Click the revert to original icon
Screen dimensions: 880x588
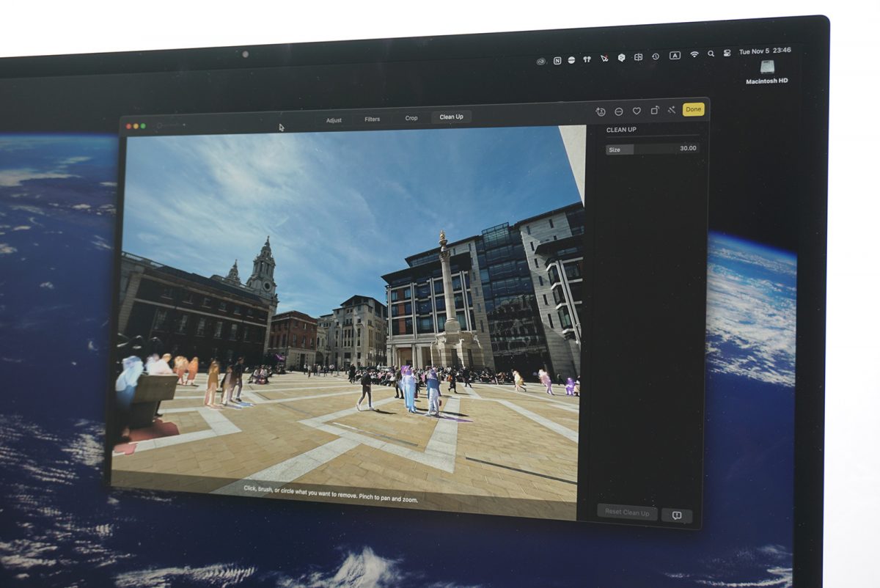pos(601,111)
